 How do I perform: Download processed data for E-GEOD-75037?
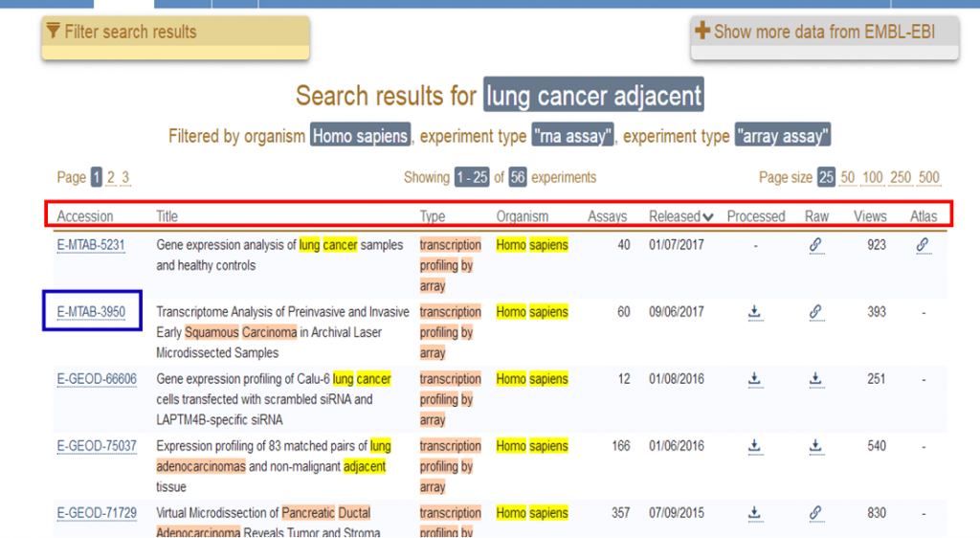pyautogui.click(x=754, y=446)
